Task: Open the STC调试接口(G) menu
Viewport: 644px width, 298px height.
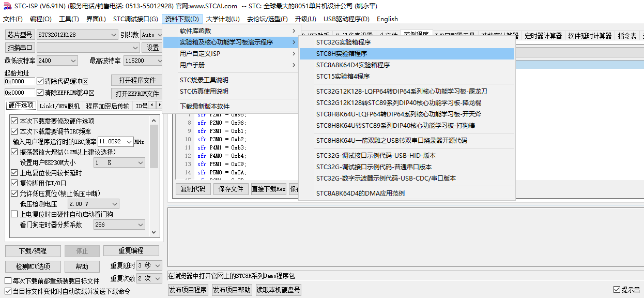Action: (x=135, y=19)
